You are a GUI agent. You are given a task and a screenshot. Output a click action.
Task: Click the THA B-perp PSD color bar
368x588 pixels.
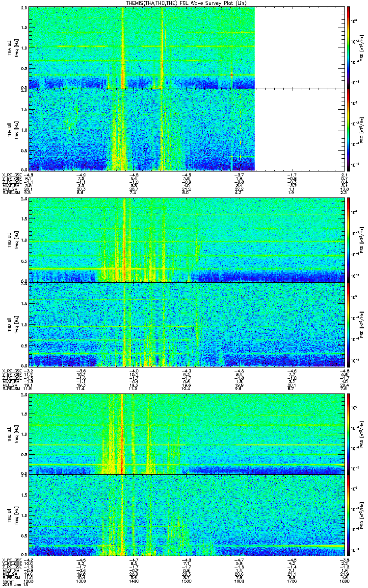348,47
